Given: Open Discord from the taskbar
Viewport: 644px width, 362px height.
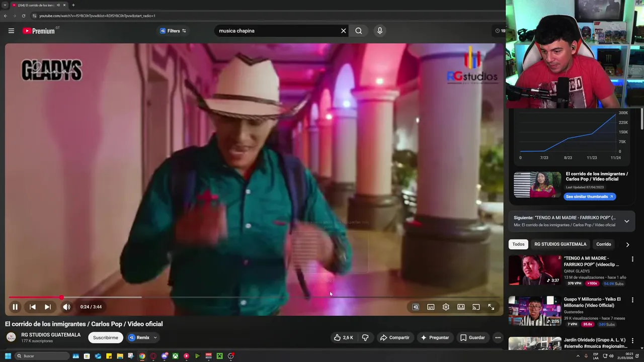Looking at the screenshot, I should 165,356.
